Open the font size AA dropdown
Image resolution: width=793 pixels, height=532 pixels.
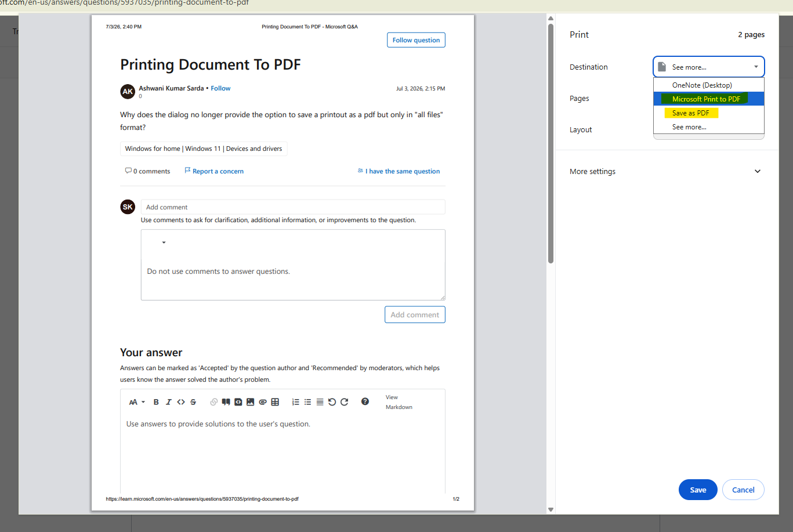137,402
